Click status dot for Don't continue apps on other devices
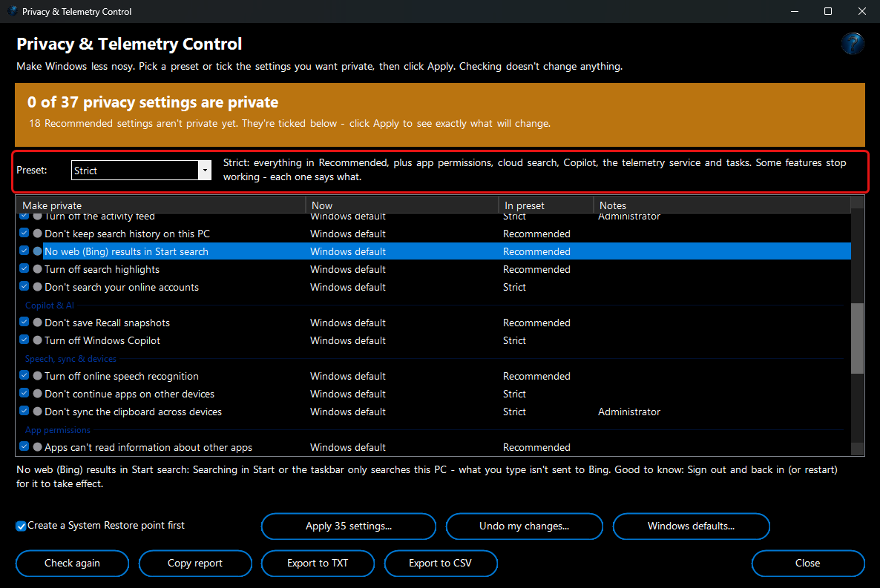The height and width of the screenshot is (588, 880). point(38,394)
